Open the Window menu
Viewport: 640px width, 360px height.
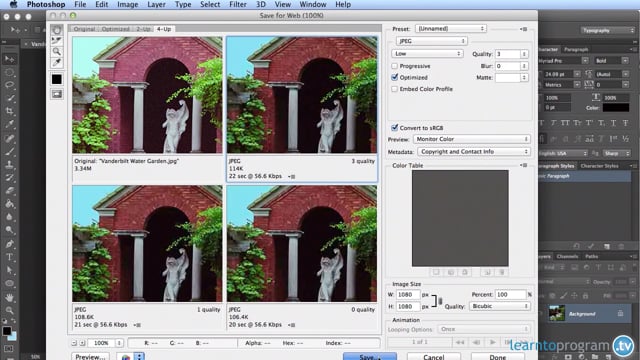pyautogui.click(x=313, y=4)
